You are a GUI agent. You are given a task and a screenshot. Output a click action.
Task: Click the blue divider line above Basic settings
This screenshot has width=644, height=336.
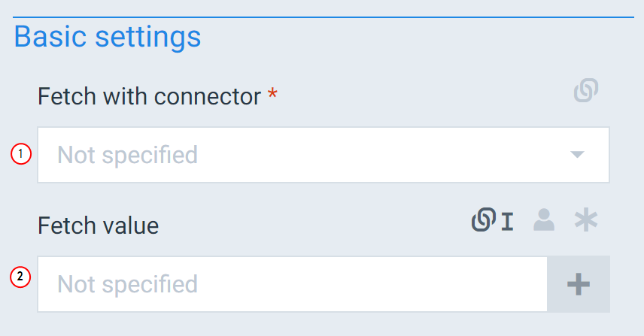(x=324, y=17)
